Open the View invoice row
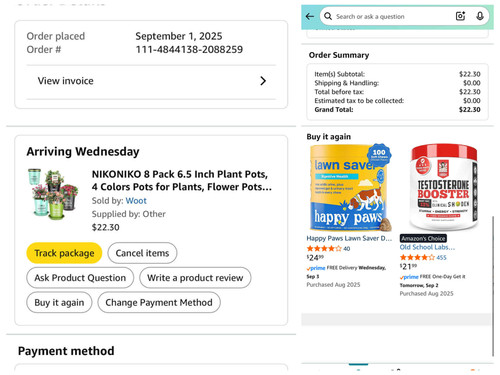The image size is (500, 375). [151, 81]
